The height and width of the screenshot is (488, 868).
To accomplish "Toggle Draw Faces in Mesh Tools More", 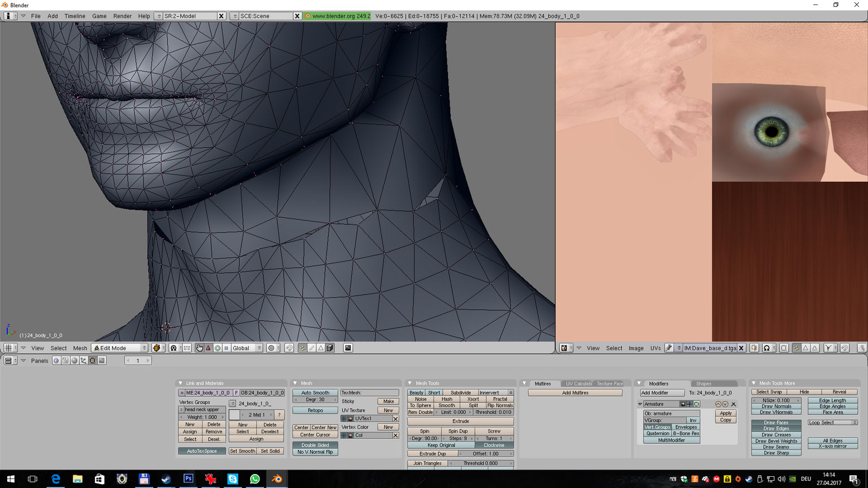I will [x=775, y=423].
